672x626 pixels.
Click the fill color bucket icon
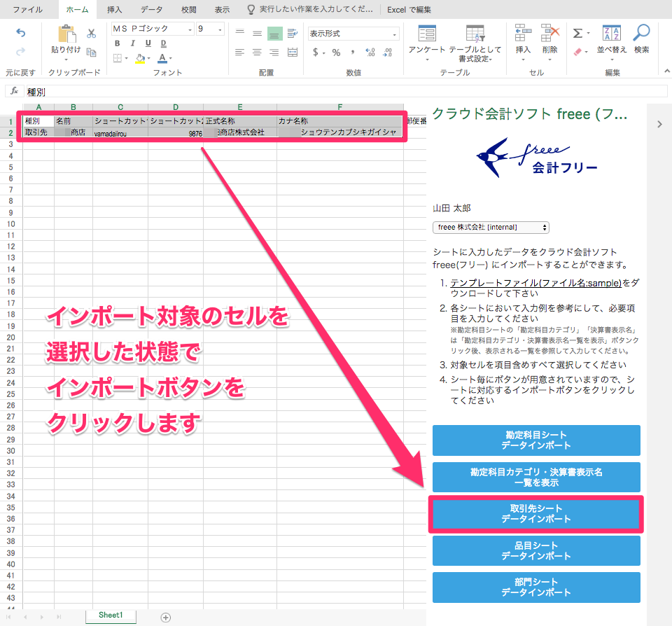140,58
